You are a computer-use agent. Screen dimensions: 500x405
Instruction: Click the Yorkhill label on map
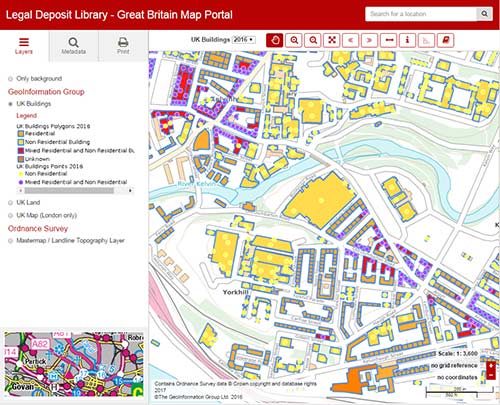[x=235, y=292]
